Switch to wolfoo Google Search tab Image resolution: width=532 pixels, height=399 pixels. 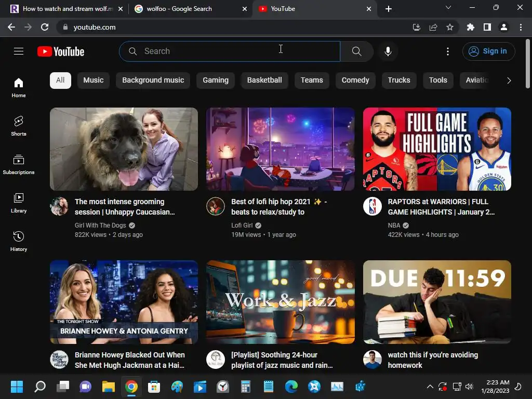(x=190, y=9)
